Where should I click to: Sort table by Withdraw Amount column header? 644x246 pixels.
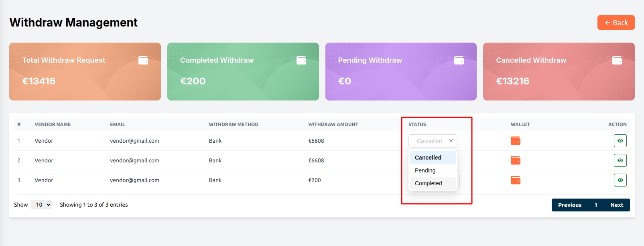[x=333, y=125]
